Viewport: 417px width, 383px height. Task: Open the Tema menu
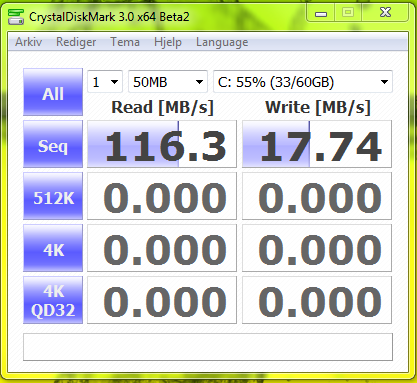coord(125,42)
